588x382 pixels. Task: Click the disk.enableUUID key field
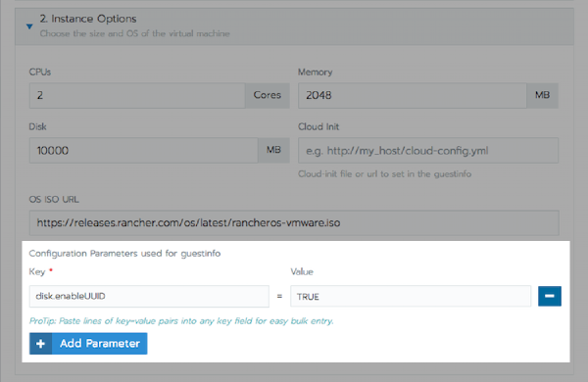(x=149, y=296)
